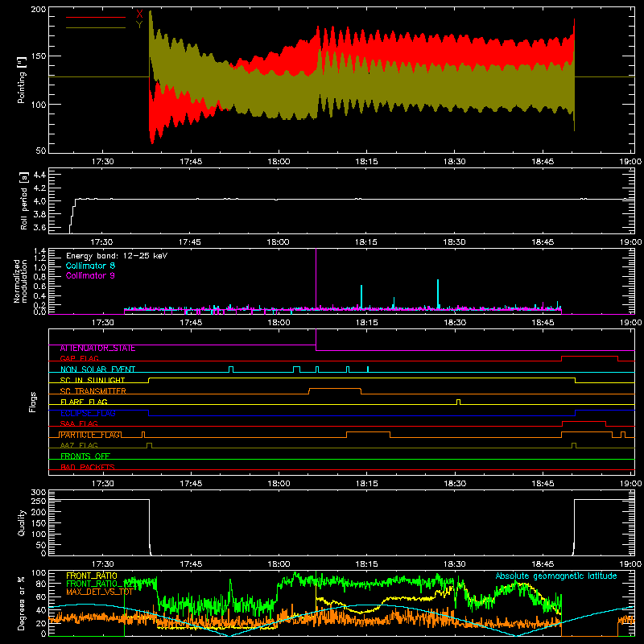
Task: Click the SAA_FLAG raised segment
Action: [x=584, y=421]
